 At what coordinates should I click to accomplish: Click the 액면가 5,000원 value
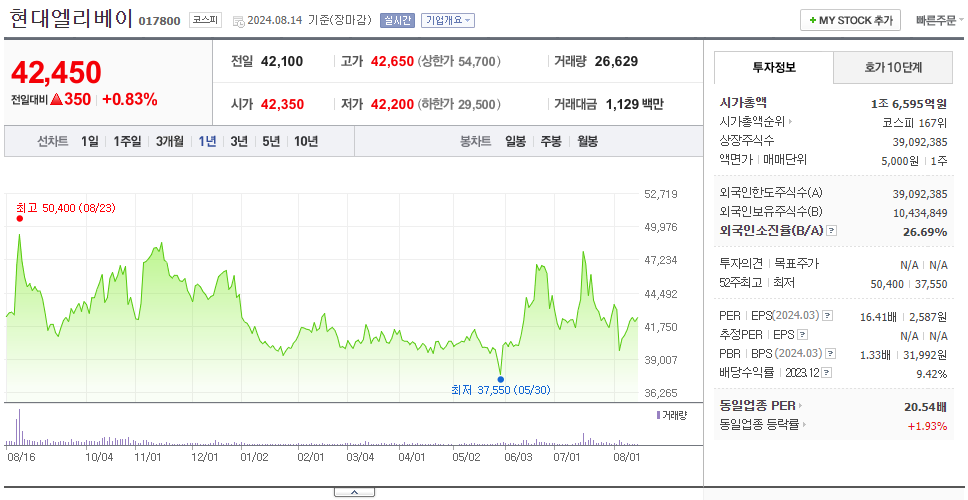pyautogui.click(x=901, y=160)
